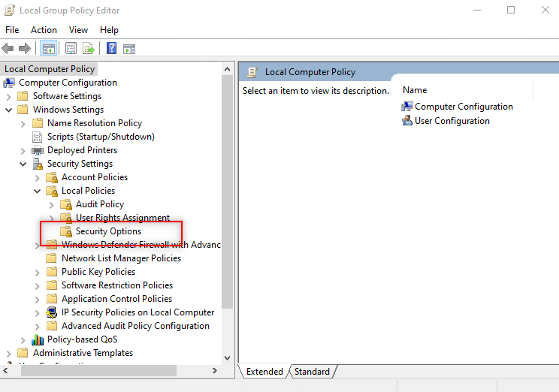
Task: Expand the Account Policies node
Action: point(38,178)
